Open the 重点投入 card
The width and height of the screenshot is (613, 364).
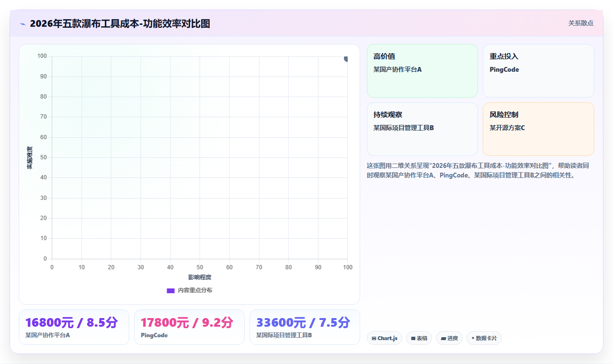538,71
